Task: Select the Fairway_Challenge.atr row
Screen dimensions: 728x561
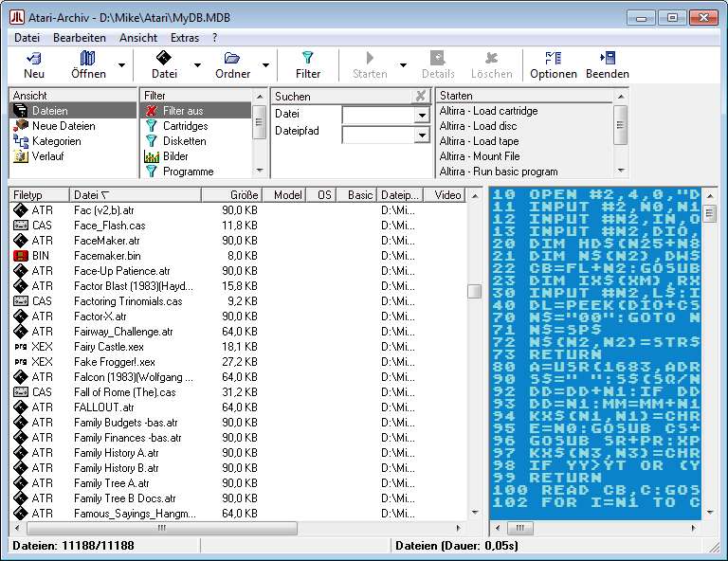Action: pyautogui.click(x=238, y=332)
